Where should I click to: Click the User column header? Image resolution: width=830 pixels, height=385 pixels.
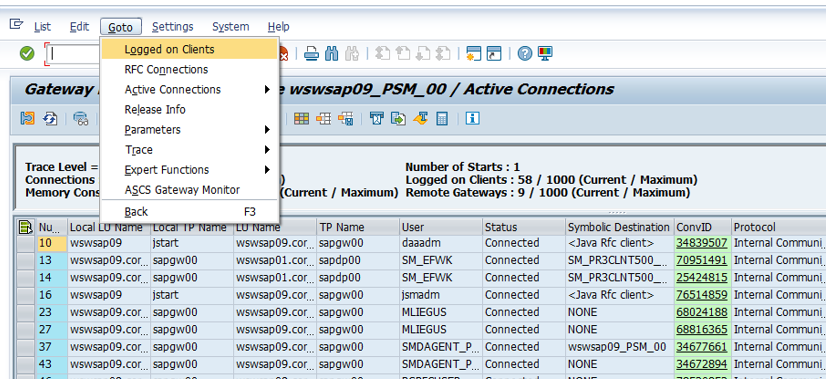click(x=440, y=227)
